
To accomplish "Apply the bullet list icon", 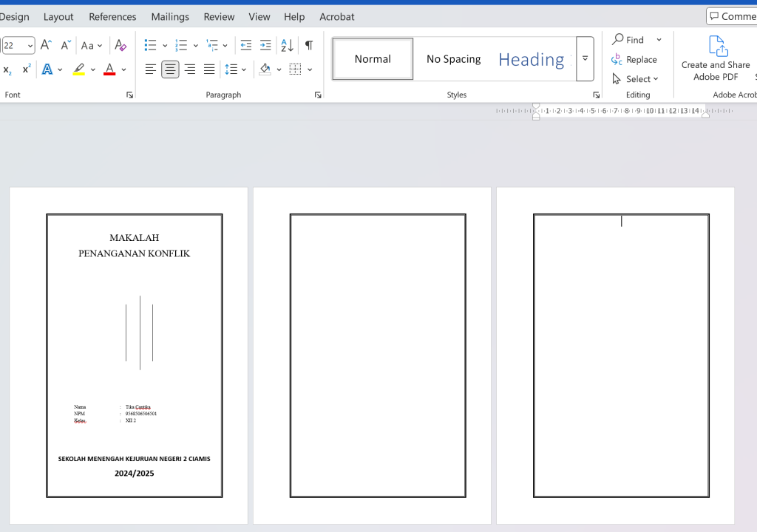I will 151,46.
